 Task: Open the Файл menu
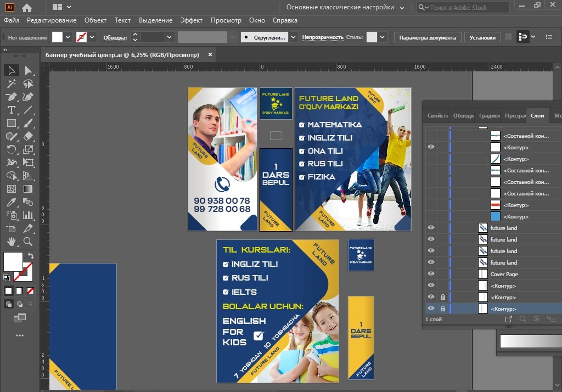pos(12,20)
